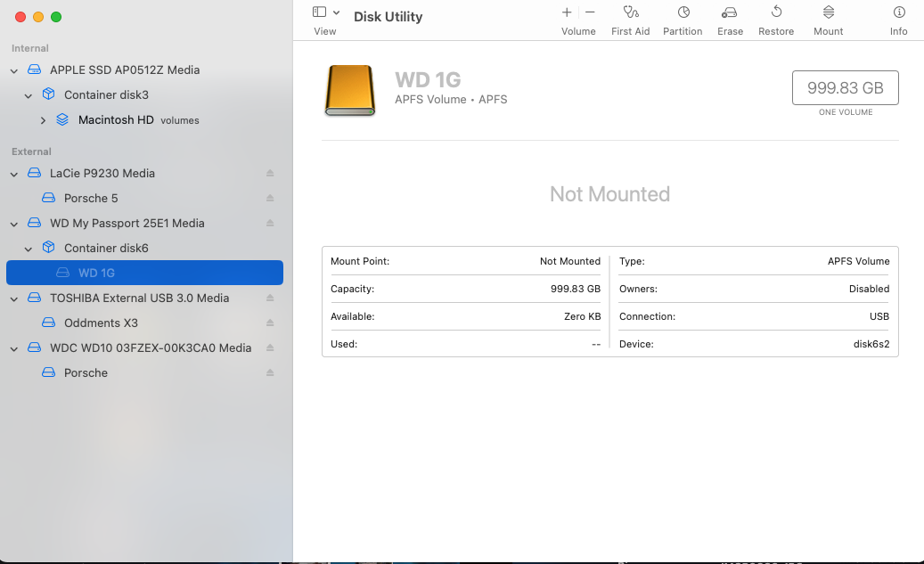This screenshot has width=924, height=564.
Task: Select TOSHIBA External USB 3.0 Media
Action: [x=139, y=298]
